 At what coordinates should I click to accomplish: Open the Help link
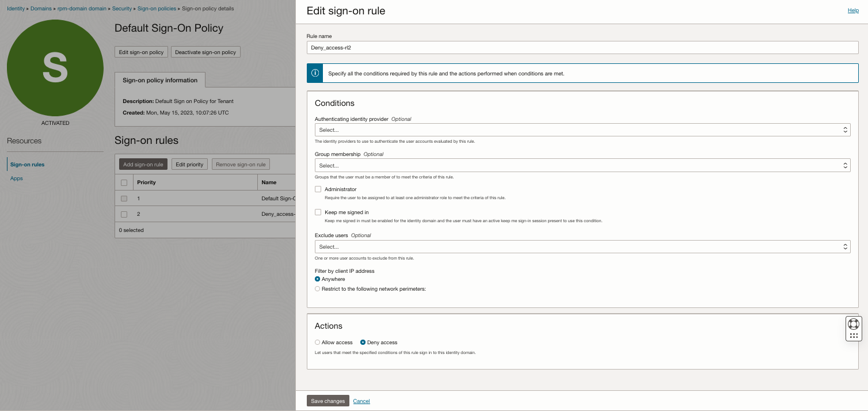pos(853,10)
